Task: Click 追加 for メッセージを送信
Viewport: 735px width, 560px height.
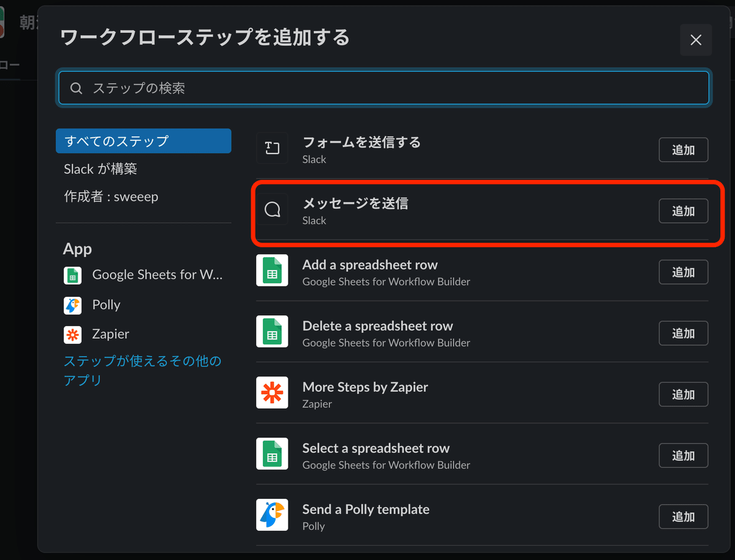Action: coord(684,211)
